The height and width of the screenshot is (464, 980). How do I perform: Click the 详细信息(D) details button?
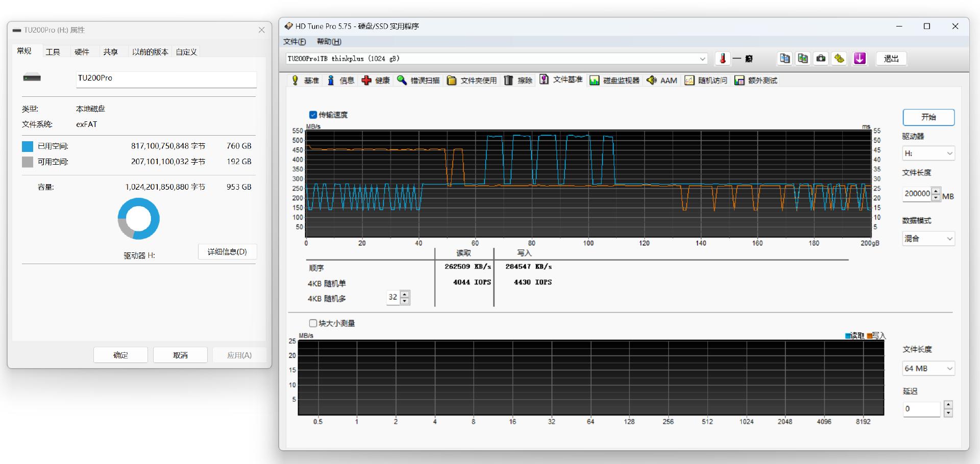[x=227, y=252]
